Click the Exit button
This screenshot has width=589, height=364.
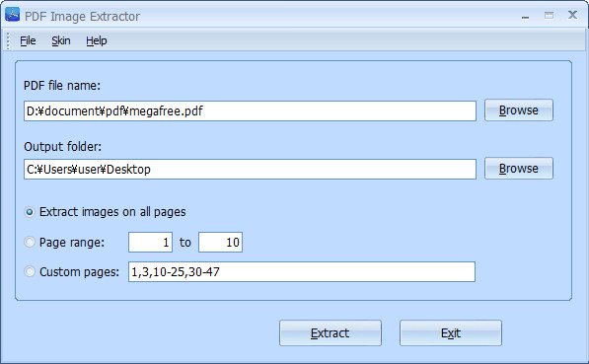(451, 332)
